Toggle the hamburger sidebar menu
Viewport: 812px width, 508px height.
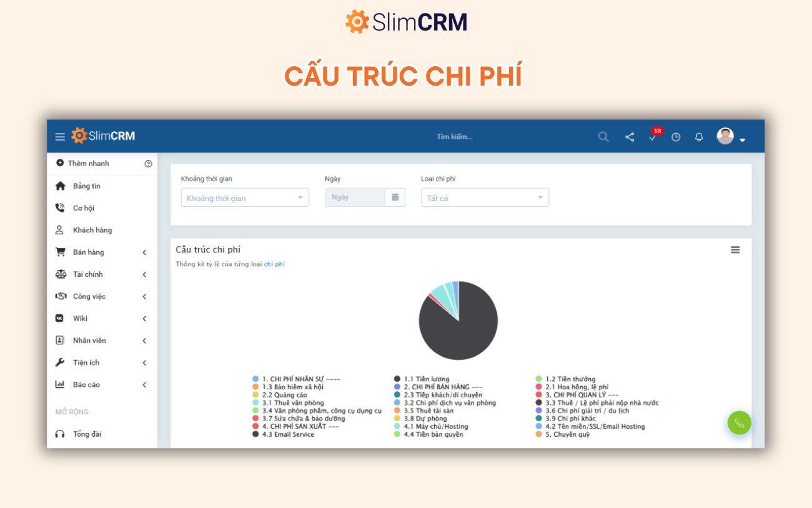[x=60, y=137]
